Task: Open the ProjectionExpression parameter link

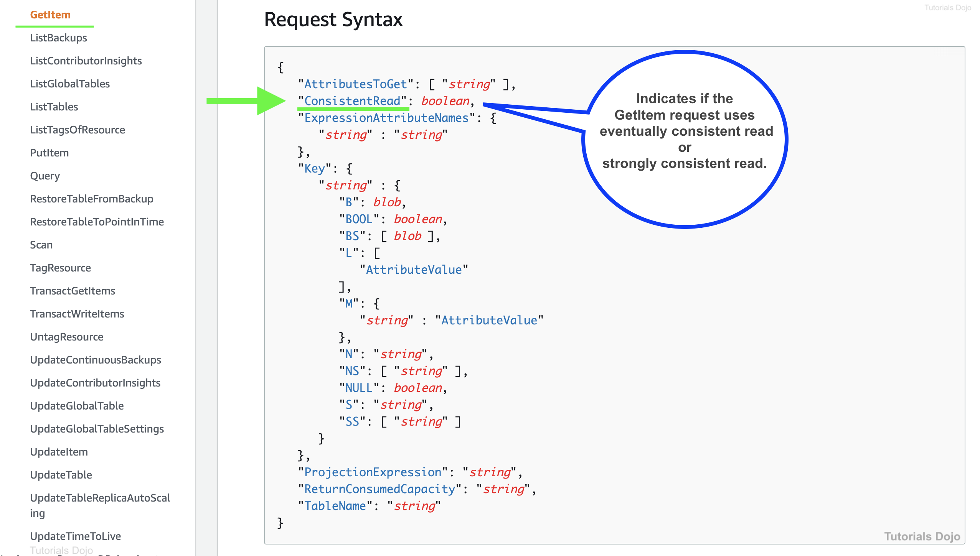Action: pyautogui.click(x=373, y=472)
